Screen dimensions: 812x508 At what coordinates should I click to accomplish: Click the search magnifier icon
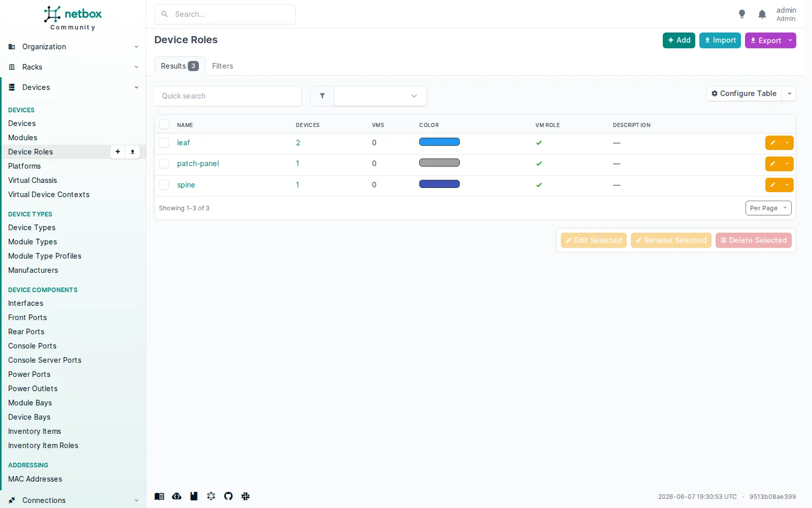coord(164,14)
